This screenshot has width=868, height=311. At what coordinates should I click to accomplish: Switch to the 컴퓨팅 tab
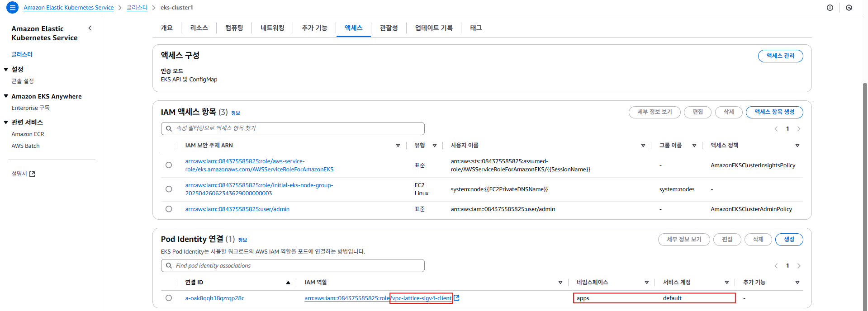(x=234, y=28)
